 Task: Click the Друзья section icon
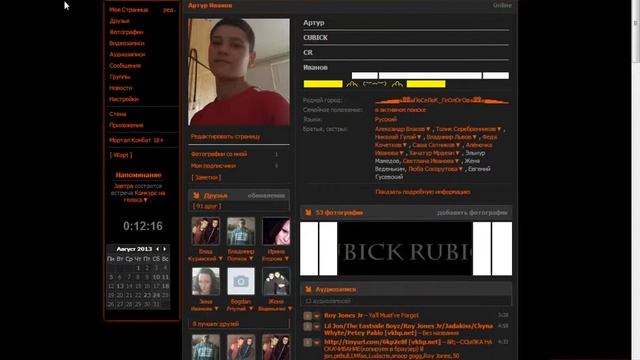click(x=196, y=196)
